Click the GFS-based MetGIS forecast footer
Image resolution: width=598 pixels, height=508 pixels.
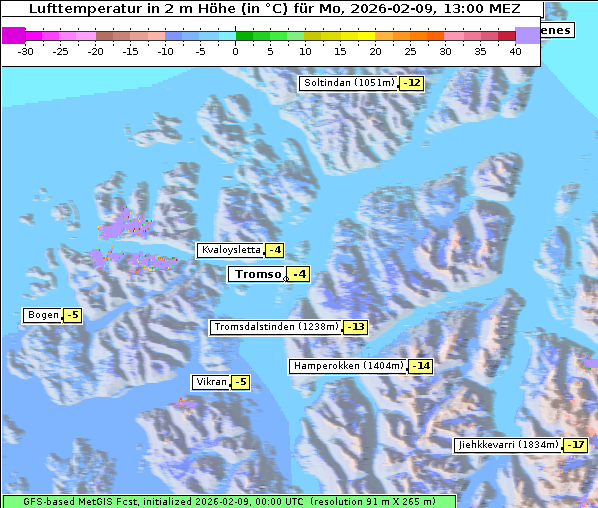pyautogui.click(x=229, y=502)
